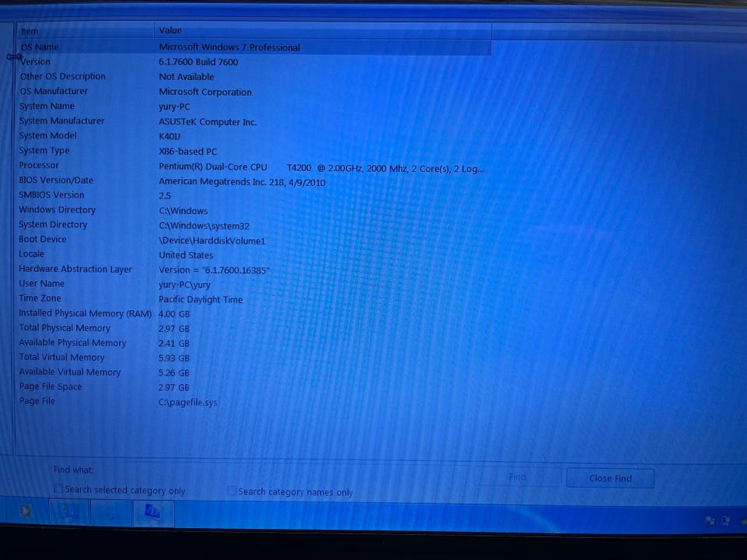Select the 'Installed Physical Memory (RAM)' label

point(85,313)
